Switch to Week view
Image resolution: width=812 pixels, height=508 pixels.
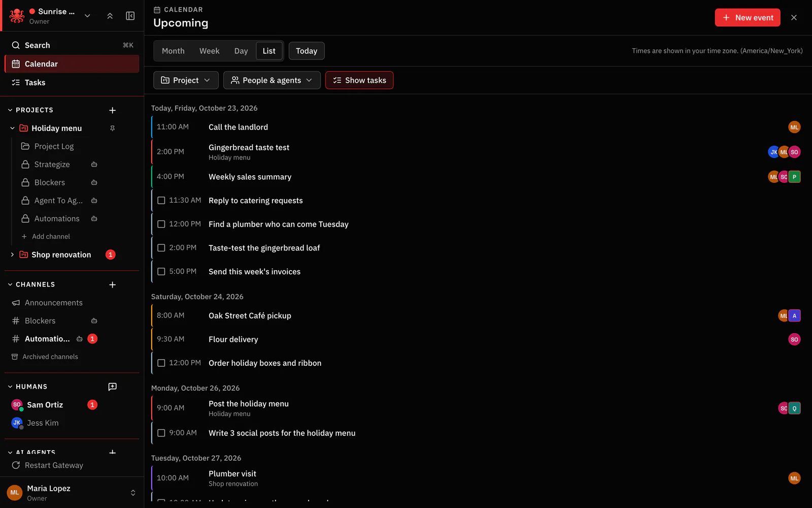click(209, 51)
